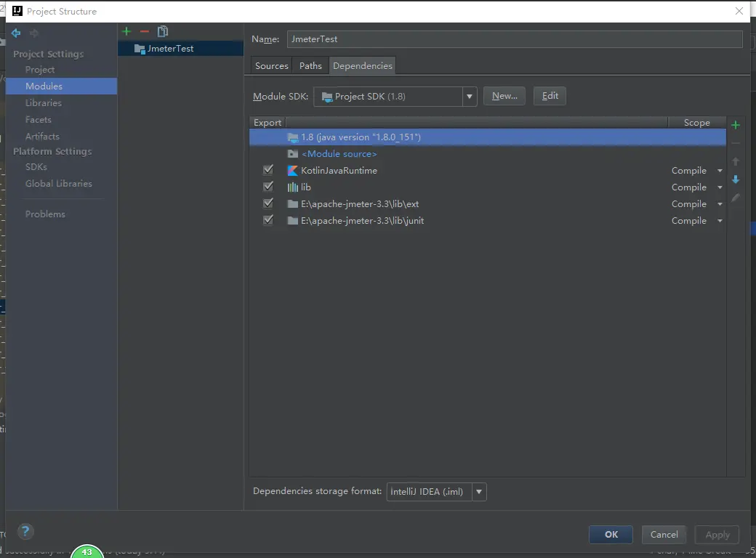The image size is (756, 558).
Task: Select the Dependencies tab
Action: point(363,66)
